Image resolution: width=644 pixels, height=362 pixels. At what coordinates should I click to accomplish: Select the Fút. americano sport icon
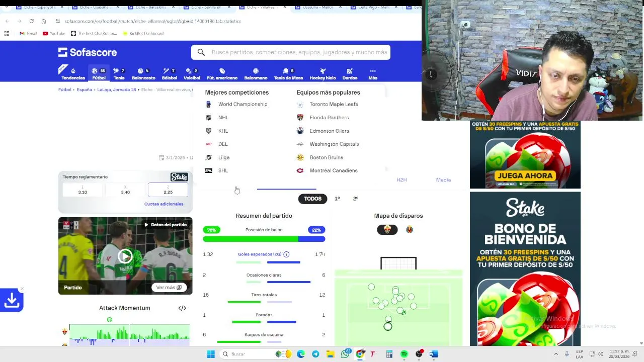point(222,74)
